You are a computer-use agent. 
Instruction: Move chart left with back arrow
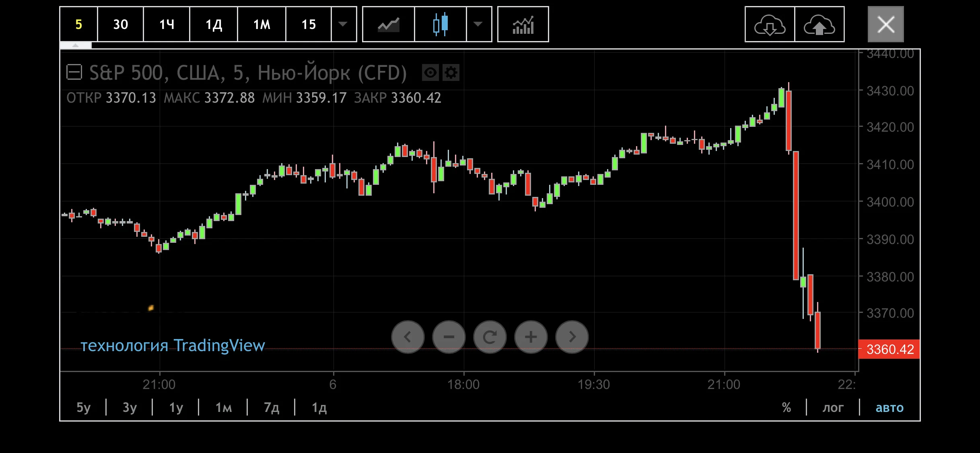pyautogui.click(x=408, y=337)
